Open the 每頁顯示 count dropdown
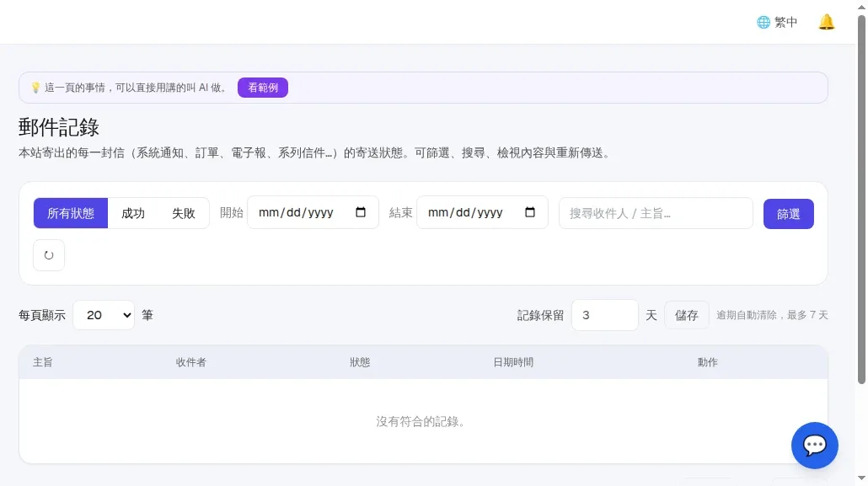This screenshot has width=868, height=486. pyautogui.click(x=104, y=315)
